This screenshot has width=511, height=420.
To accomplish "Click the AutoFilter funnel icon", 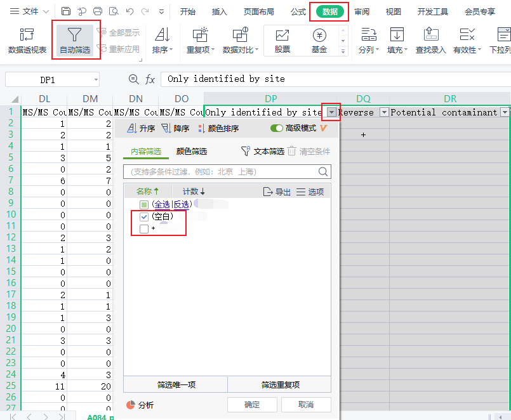I will click(x=75, y=36).
